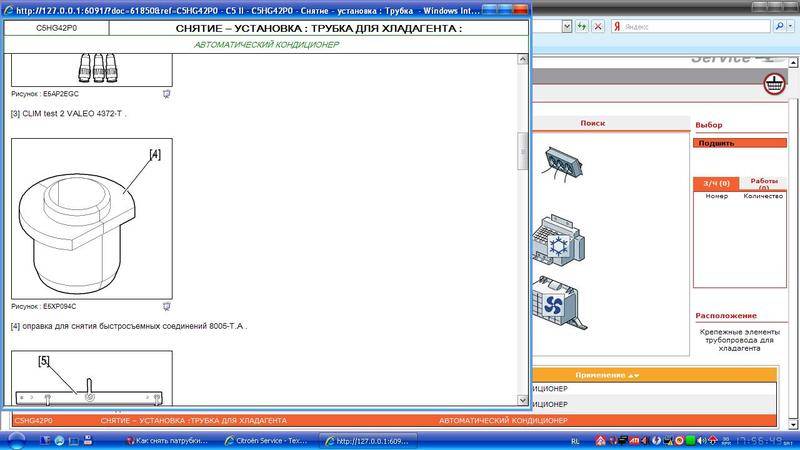Open the shopping basket icon
The width and height of the screenshot is (800, 450).
pos(773,84)
